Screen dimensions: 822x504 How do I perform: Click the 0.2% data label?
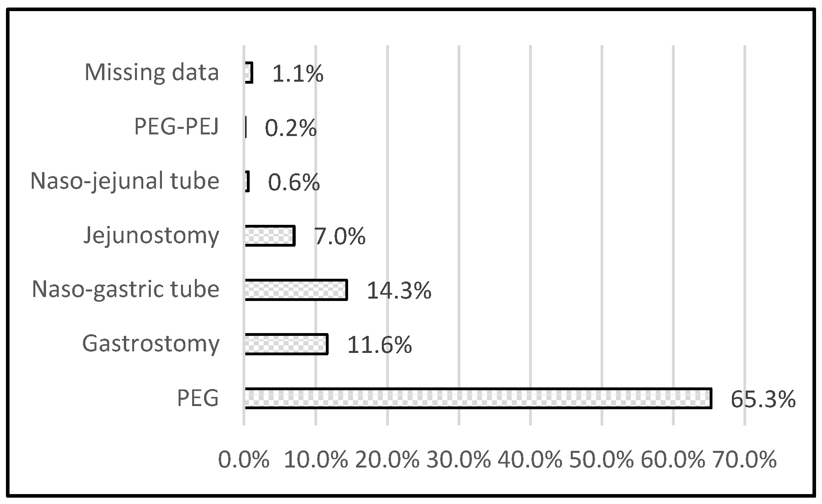coord(291,128)
